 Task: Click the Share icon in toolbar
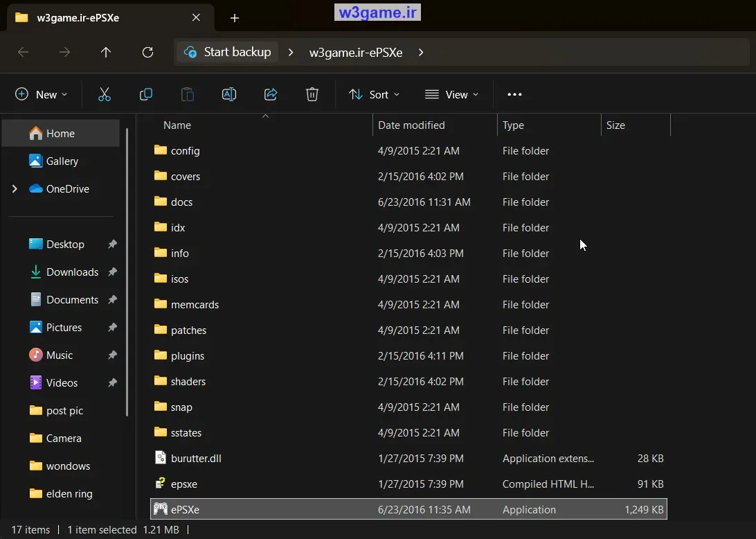click(x=271, y=94)
